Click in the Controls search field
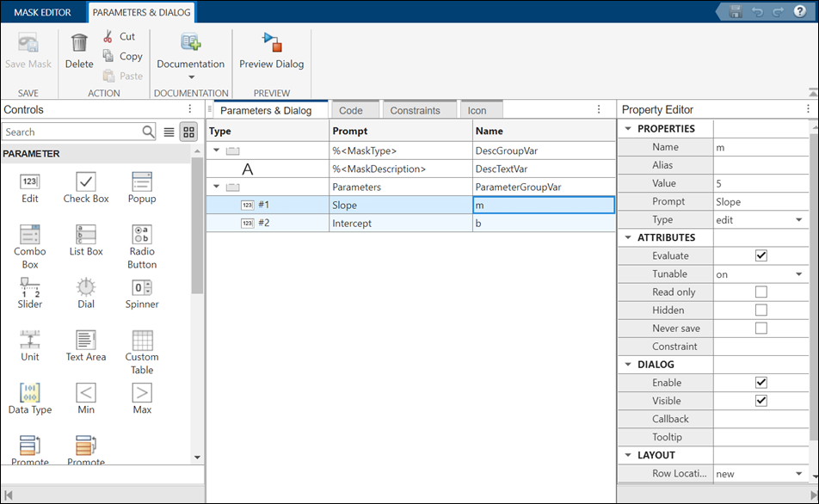This screenshot has width=819, height=504. (x=72, y=132)
